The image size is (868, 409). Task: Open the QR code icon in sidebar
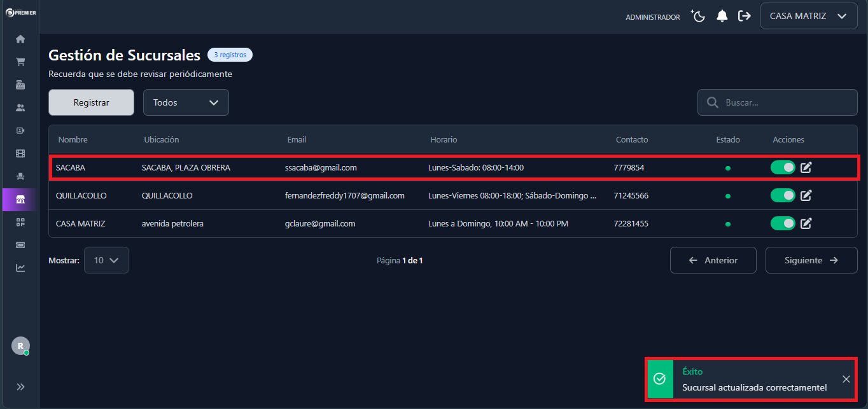coord(20,222)
